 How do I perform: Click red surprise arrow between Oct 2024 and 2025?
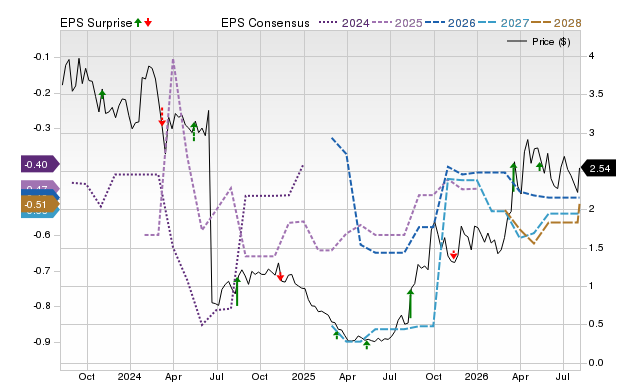tap(280, 276)
